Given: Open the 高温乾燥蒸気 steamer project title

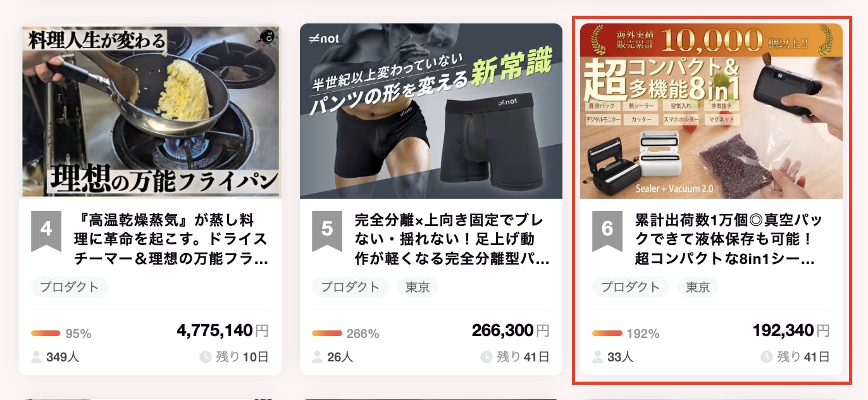Looking at the screenshot, I should coord(171,240).
